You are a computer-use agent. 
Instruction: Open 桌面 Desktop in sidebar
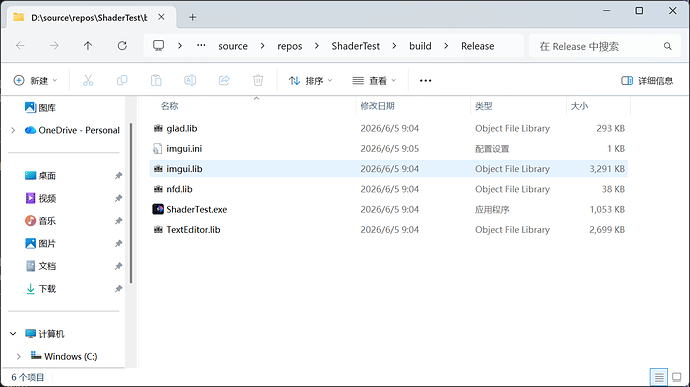coord(40,176)
